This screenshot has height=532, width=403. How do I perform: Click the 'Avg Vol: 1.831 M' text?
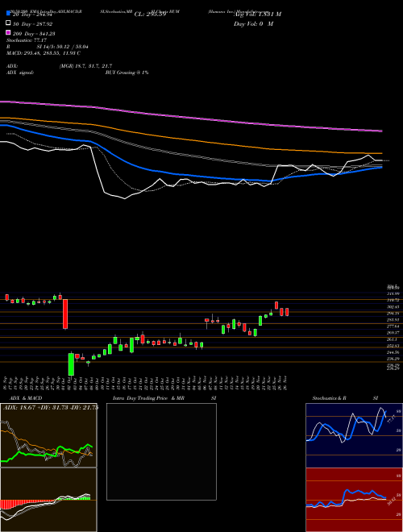(257, 15)
